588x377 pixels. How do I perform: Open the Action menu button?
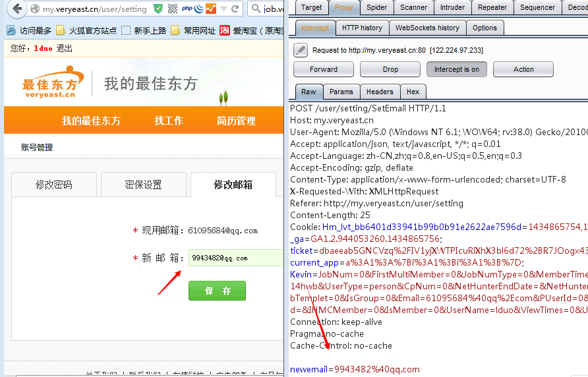(x=523, y=69)
